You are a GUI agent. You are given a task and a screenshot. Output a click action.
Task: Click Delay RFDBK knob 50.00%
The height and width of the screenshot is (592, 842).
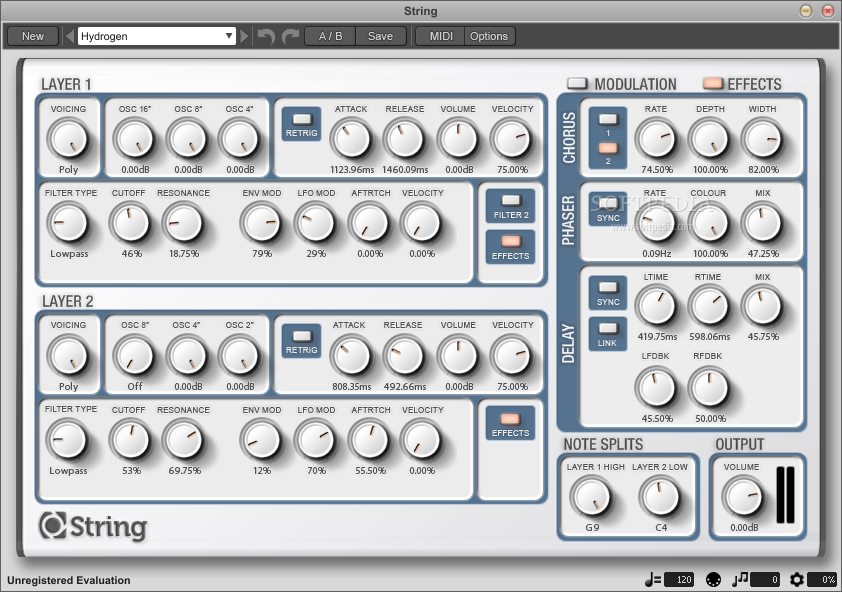click(709, 388)
